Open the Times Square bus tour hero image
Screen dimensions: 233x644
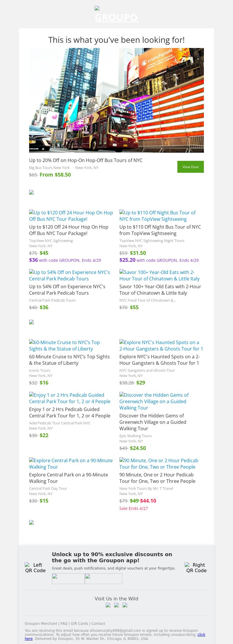pyautogui.click(x=116, y=100)
